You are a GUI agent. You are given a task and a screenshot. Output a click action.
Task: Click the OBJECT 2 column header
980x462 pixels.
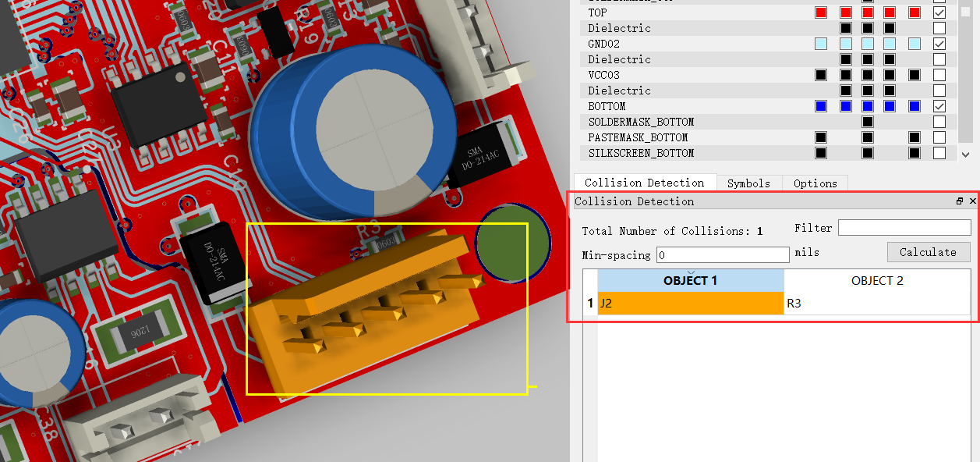(x=877, y=281)
